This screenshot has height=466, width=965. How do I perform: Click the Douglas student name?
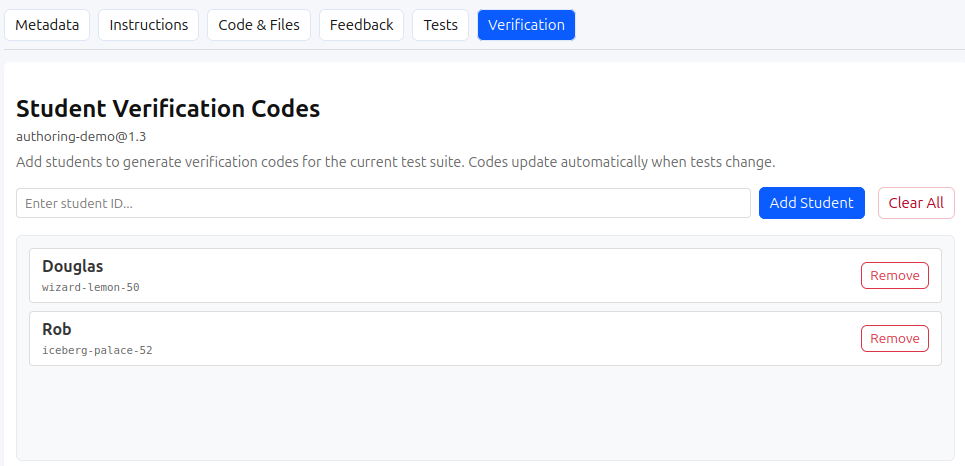[x=73, y=267]
